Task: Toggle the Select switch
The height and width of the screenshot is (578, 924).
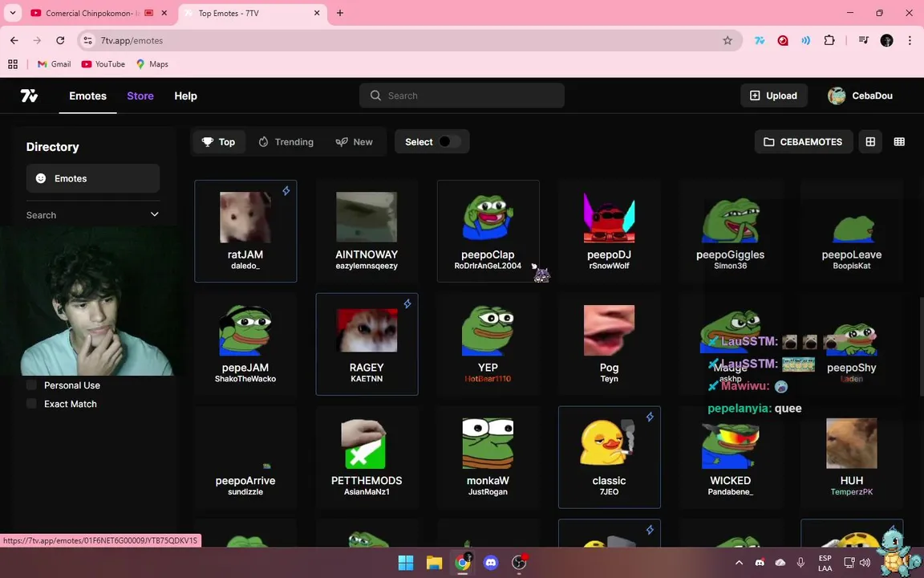Action: [449, 141]
